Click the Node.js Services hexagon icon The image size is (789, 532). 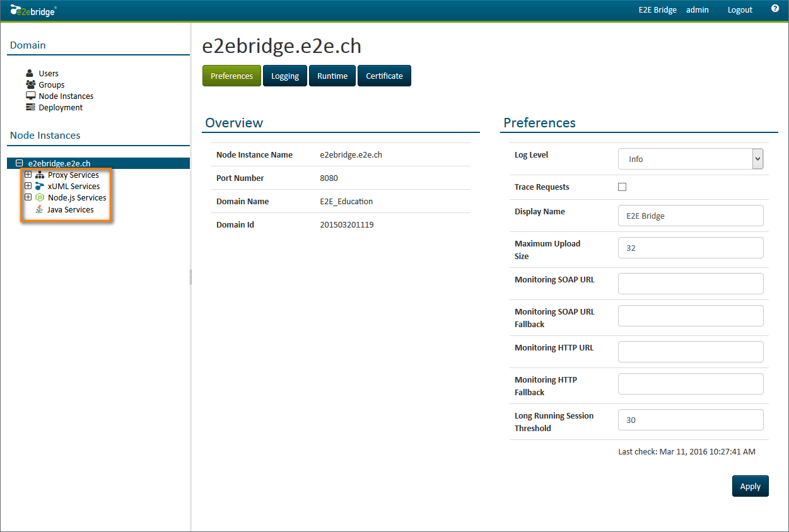point(40,198)
